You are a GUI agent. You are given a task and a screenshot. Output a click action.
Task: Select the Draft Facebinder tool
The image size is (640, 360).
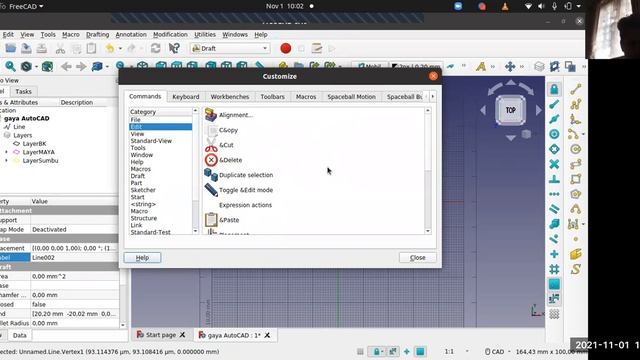[x=576, y=254]
